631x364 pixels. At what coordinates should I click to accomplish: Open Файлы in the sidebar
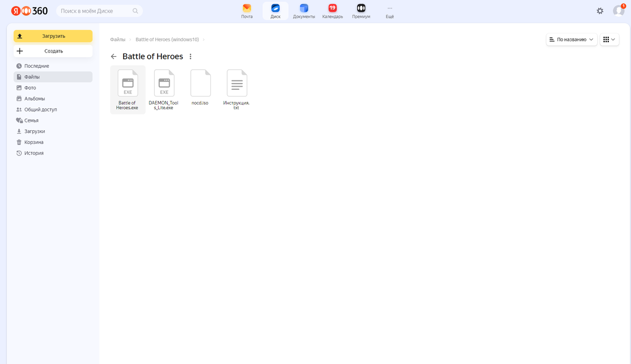click(53, 77)
